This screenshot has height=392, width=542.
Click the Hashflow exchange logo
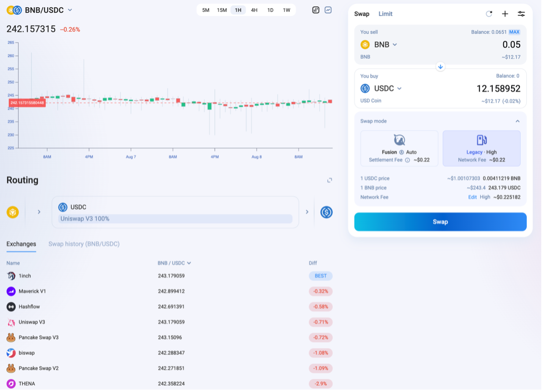pyautogui.click(x=11, y=307)
